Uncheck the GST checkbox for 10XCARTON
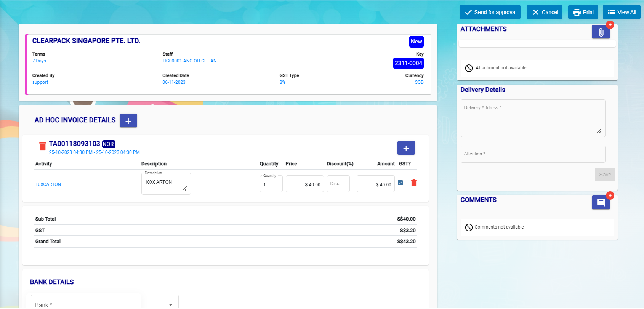The width and height of the screenshot is (644, 309). click(x=400, y=183)
